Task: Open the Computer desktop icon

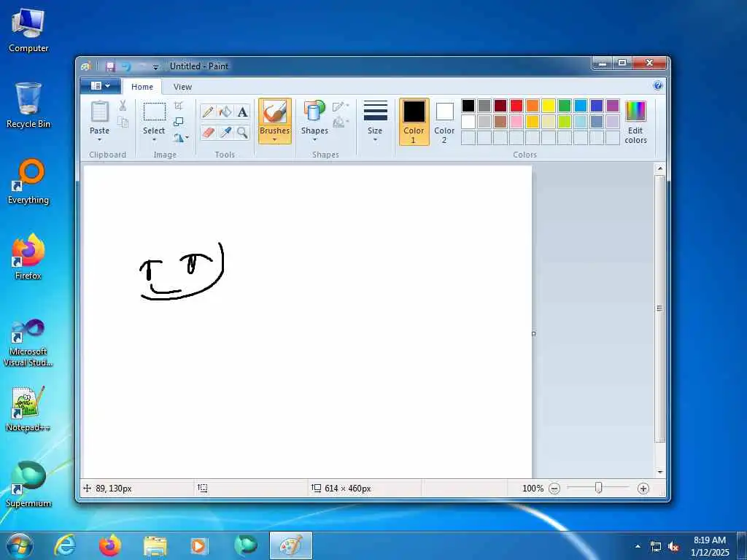Action: 28,29
